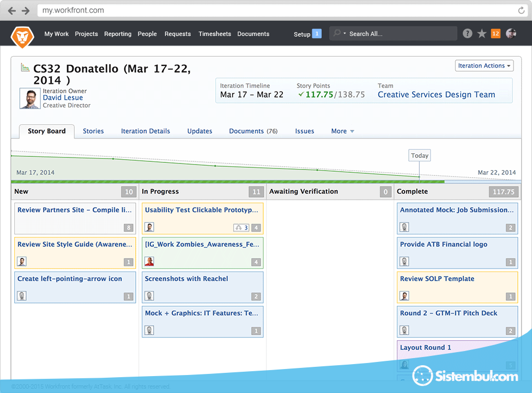Click points badge 8 on Review Partners Site card

(x=128, y=228)
